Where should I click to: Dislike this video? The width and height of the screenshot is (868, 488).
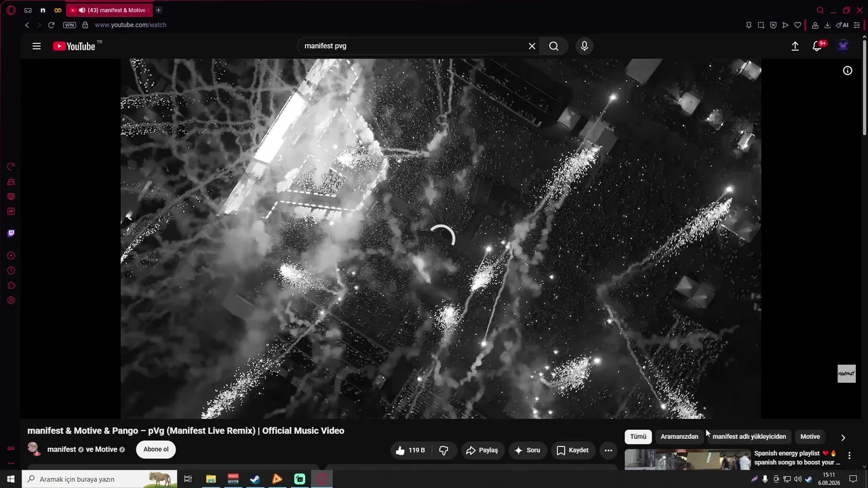point(443,450)
